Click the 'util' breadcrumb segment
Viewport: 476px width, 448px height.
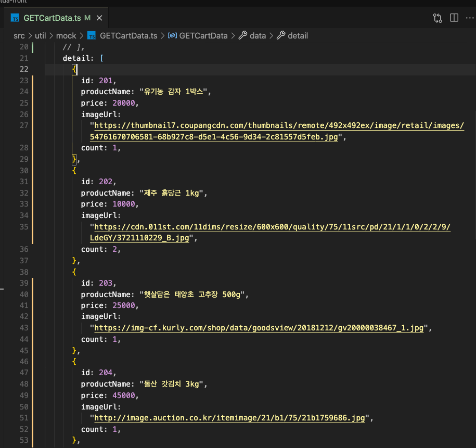[41, 36]
